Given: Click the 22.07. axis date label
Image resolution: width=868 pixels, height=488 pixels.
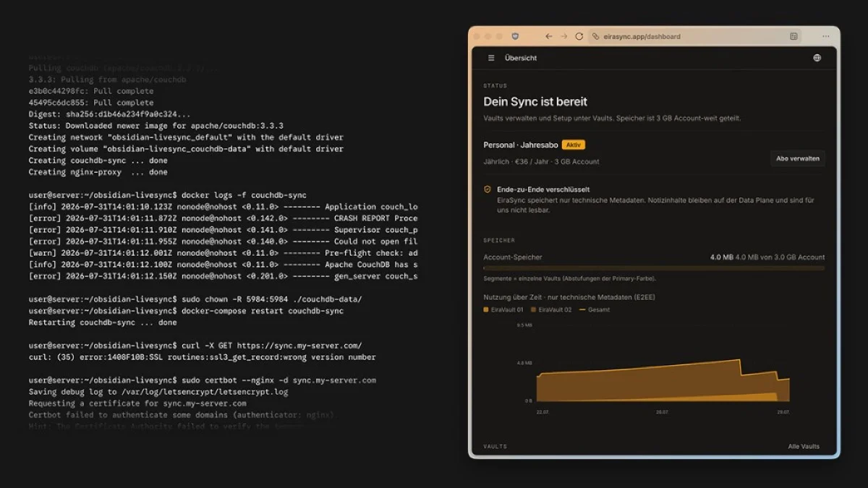Looking at the screenshot, I should click(x=543, y=411).
